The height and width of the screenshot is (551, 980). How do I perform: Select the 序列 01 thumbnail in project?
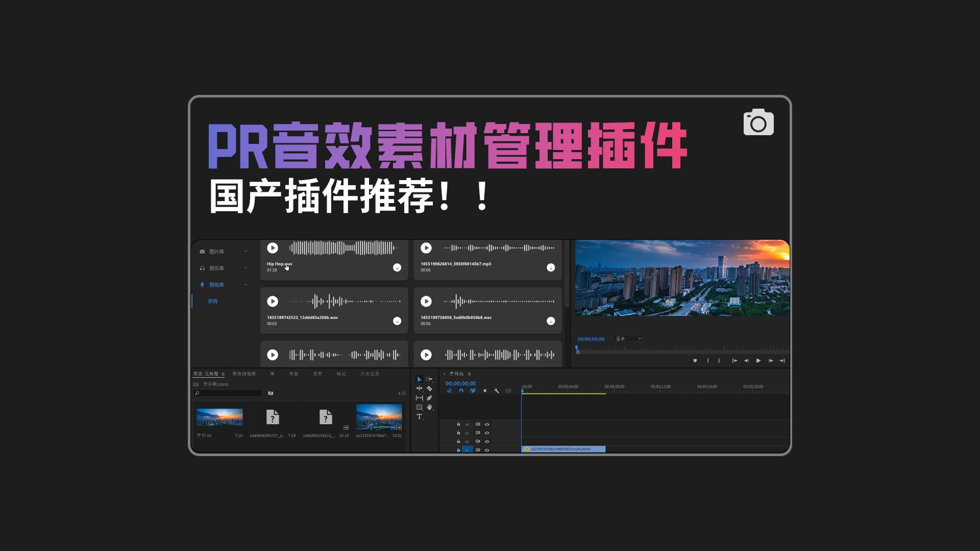pos(219,417)
